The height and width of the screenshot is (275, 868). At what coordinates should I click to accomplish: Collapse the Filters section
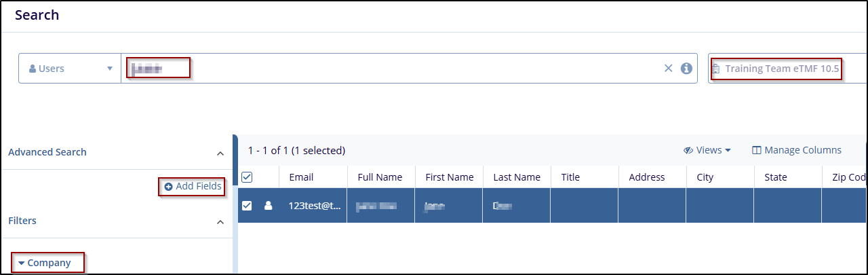(220, 222)
